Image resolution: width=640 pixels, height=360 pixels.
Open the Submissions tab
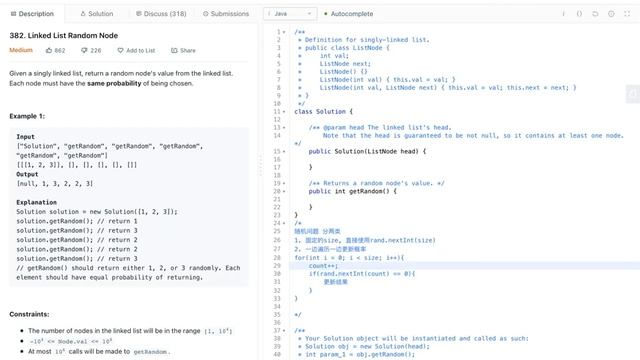point(226,14)
